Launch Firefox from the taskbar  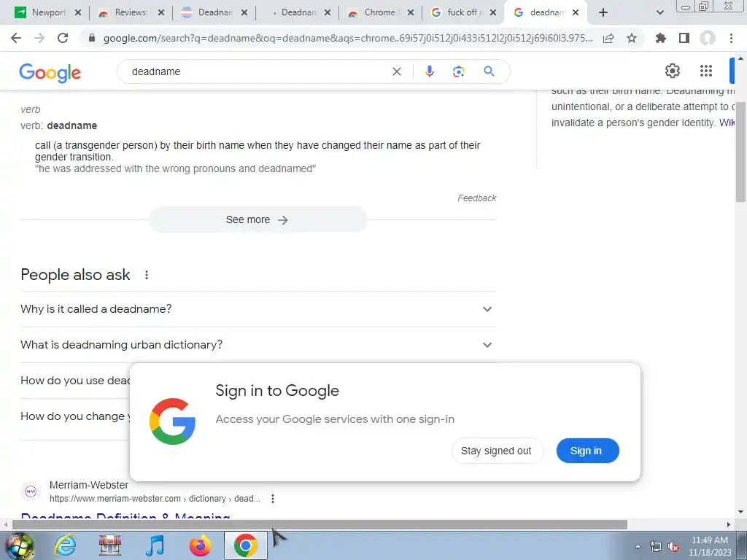point(200,545)
